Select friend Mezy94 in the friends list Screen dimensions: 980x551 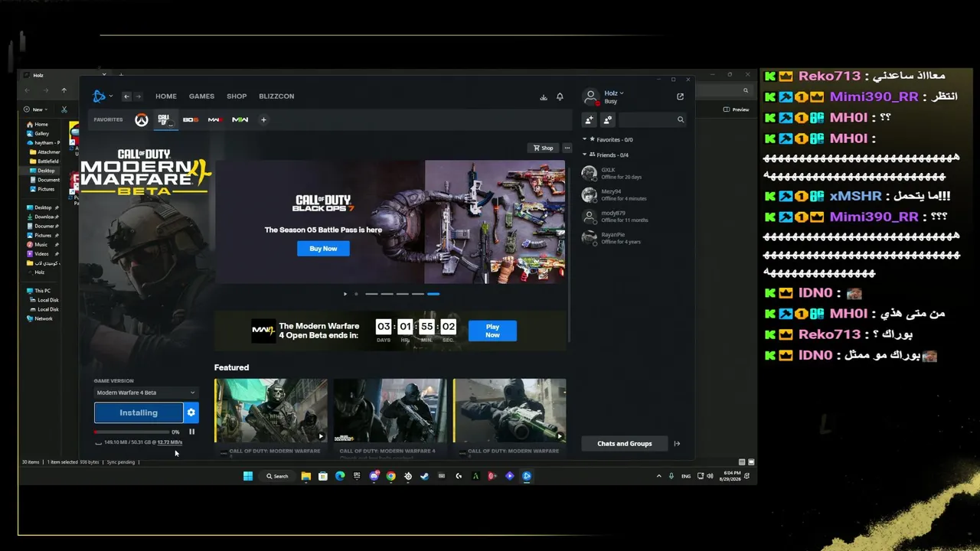(x=634, y=195)
